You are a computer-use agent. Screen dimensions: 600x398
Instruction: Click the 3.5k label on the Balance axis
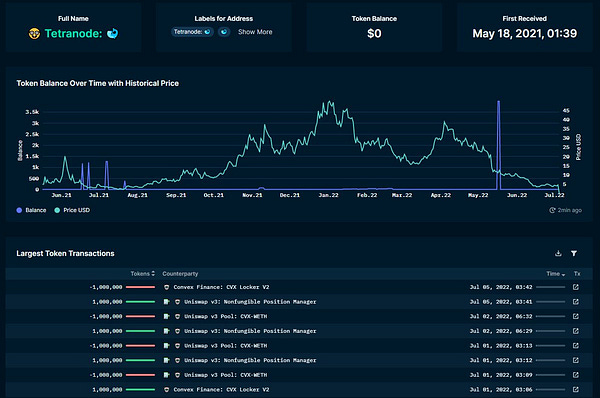click(32, 112)
